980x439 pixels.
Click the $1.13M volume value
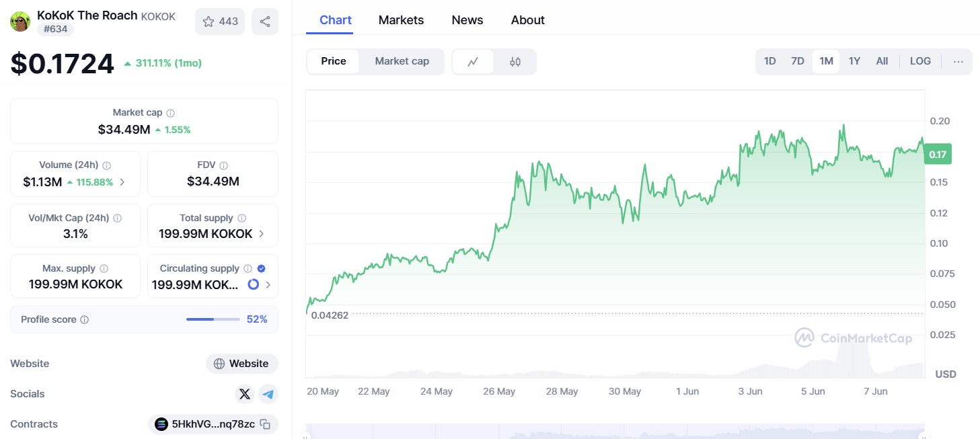click(x=42, y=182)
